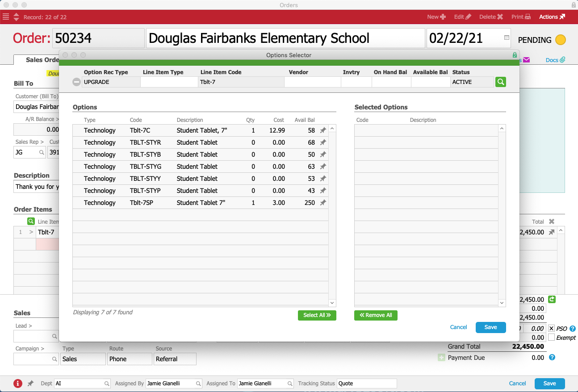Image resolution: width=578 pixels, height=392 pixels.
Task: Click the help icon next to Payment Due
Action: tap(552, 357)
